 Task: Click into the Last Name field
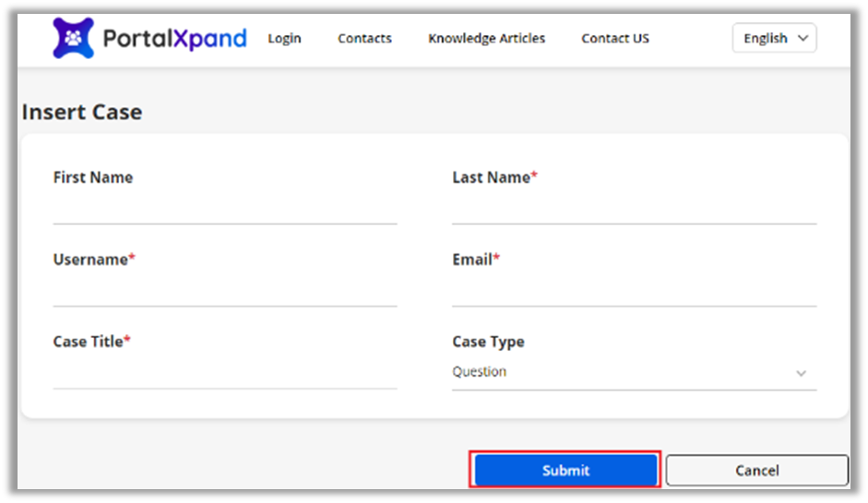[634, 209]
